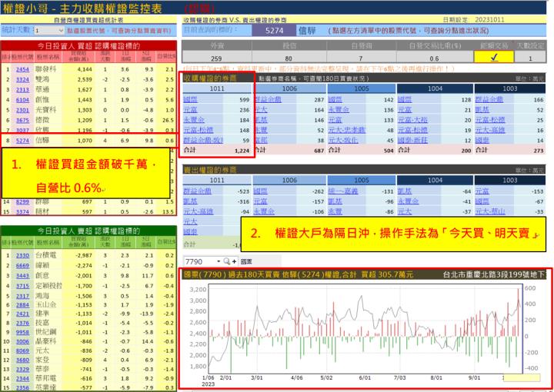Click 統一-嘉義 seller with -131 on 1005

coord(343,191)
